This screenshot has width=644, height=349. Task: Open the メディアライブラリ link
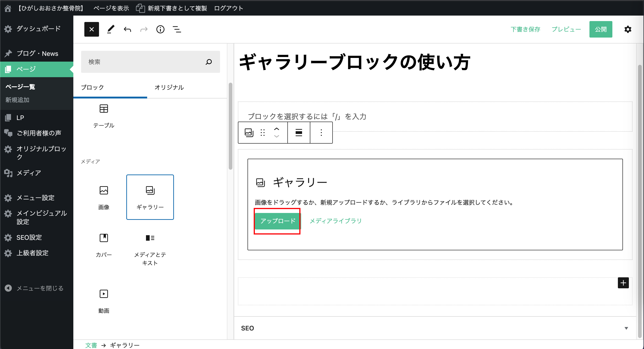(x=336, y=221)
